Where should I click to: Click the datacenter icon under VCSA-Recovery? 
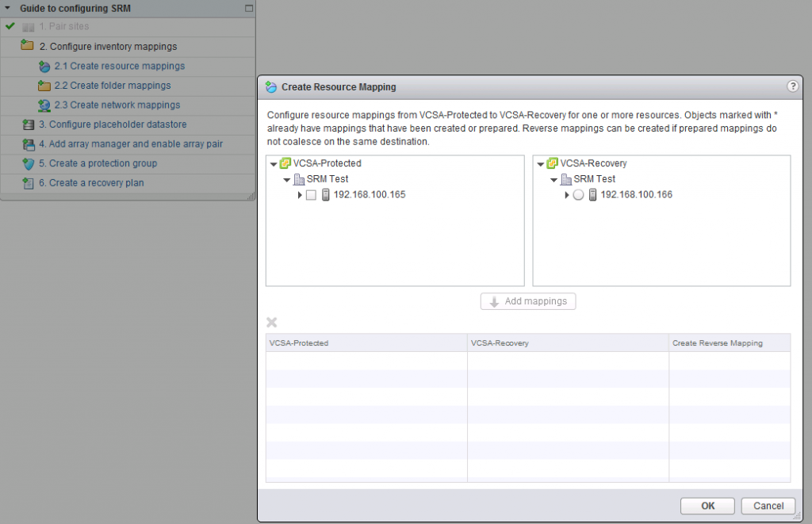tap(566, 179)
